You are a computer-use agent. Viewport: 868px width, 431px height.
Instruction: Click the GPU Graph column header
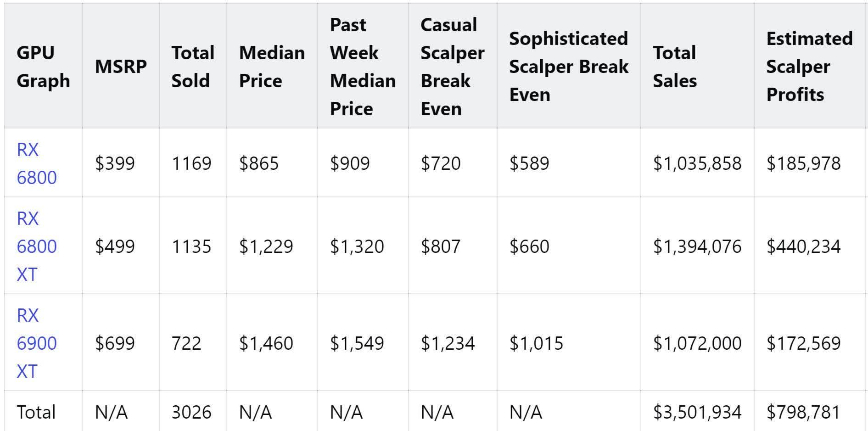pos(43,67)
